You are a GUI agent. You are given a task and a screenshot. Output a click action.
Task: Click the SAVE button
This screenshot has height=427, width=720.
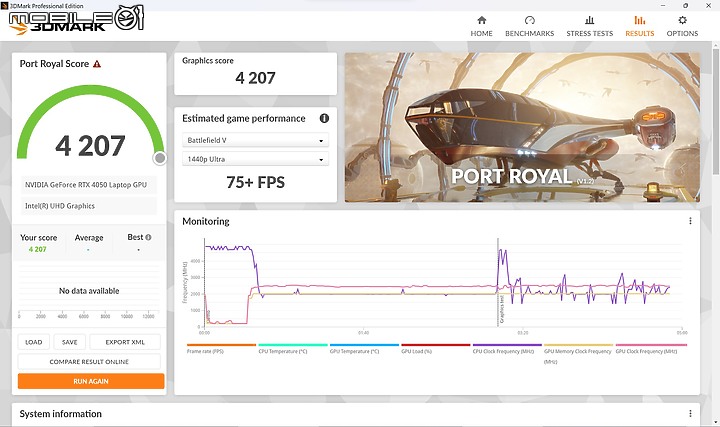tap(70, 342)
